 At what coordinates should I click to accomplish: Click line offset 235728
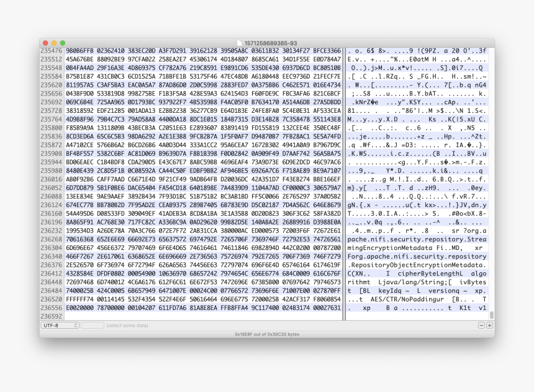coord(52,110)
